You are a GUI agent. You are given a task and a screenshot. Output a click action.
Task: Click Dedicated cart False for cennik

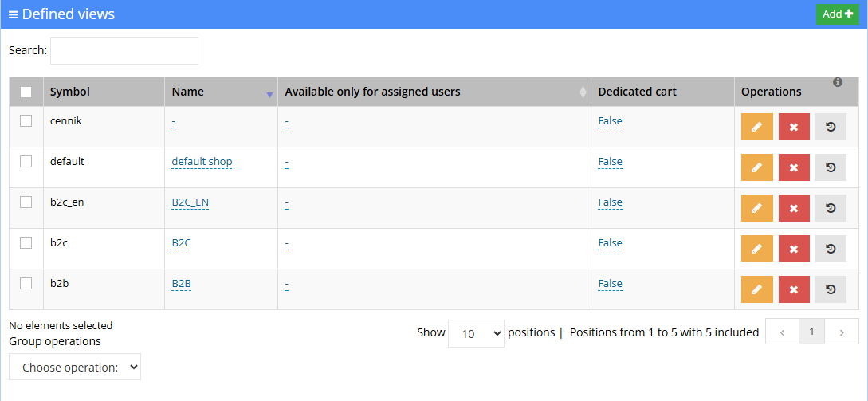pyautogui.click(x=610, y=120)
